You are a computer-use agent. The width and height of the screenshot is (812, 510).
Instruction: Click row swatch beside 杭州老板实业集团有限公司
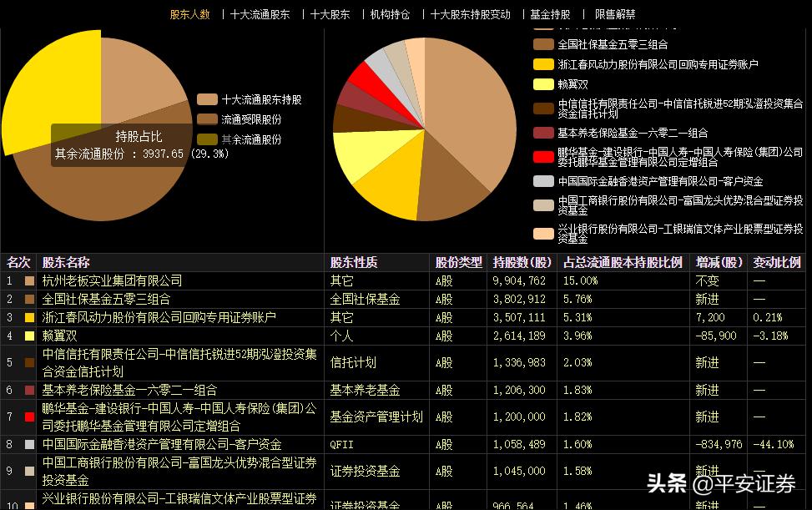tap(29, 281)
